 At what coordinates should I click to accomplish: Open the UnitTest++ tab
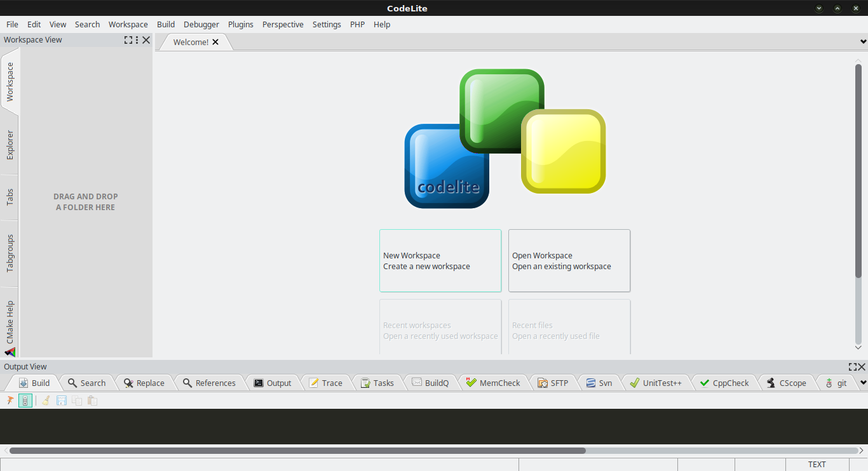click(x=656, y=383)
